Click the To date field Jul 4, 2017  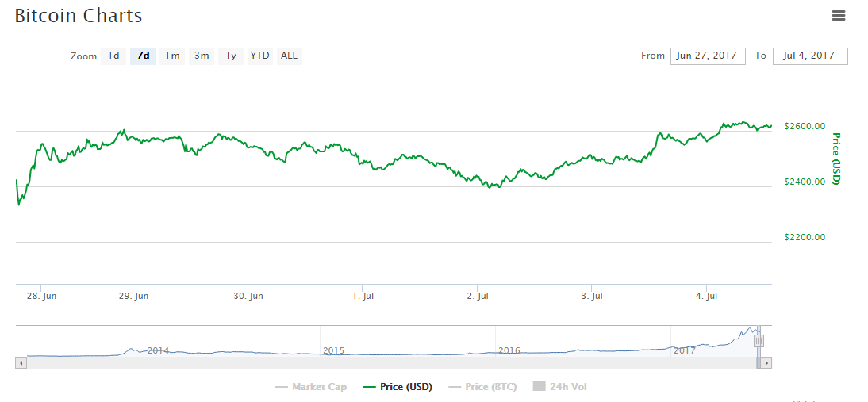pos(810,56)
